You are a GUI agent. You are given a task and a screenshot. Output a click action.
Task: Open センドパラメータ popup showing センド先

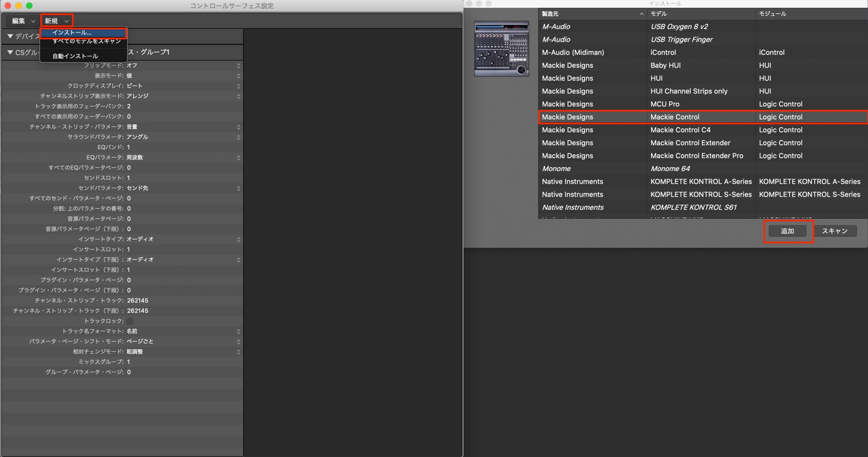(183, 188)
